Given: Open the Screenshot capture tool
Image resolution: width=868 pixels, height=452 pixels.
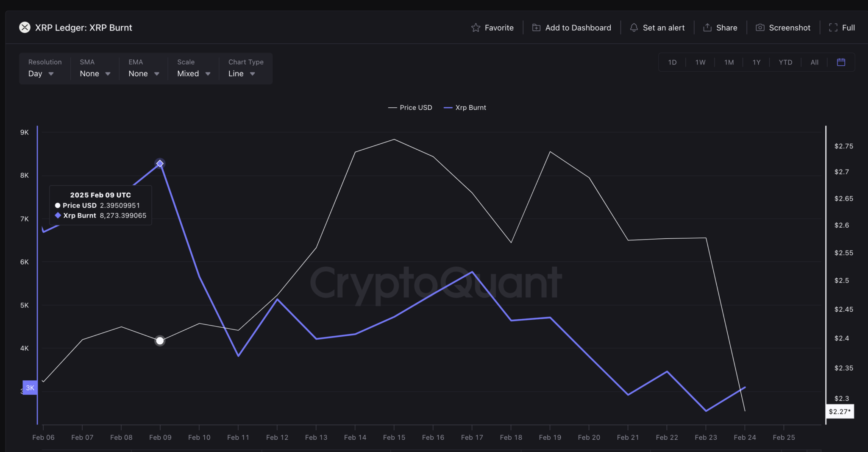Looking at the screenshot, I should 784,27.
